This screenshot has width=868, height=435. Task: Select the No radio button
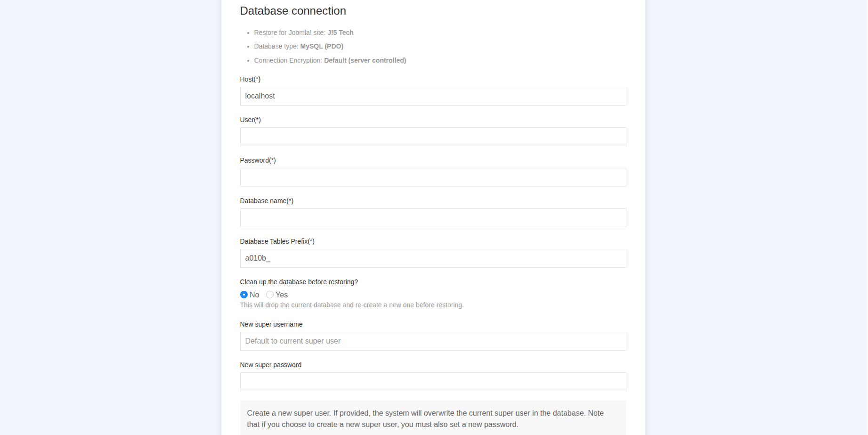tap(244, 295)
